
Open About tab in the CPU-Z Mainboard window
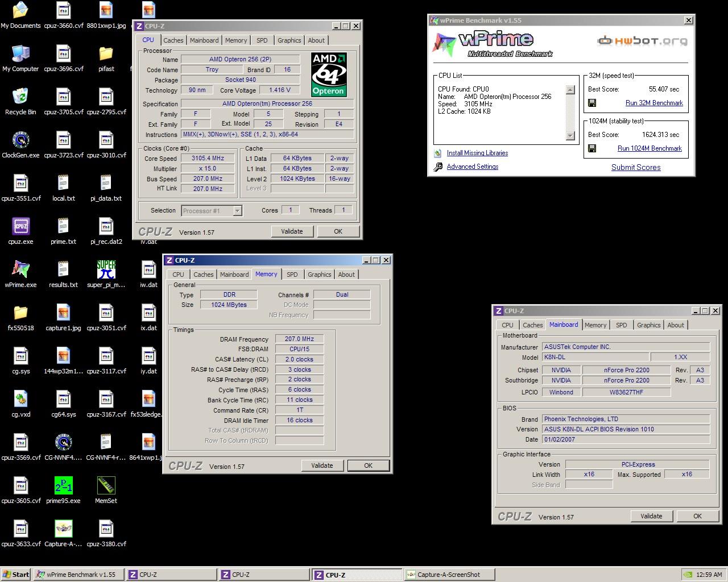(x=676, y=325)
